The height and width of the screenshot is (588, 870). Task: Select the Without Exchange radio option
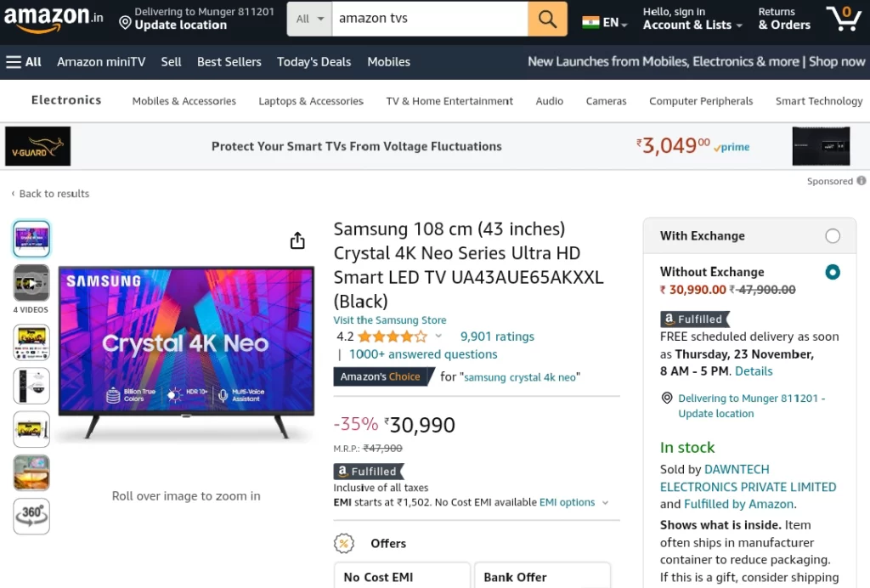[x=833, y=272]
